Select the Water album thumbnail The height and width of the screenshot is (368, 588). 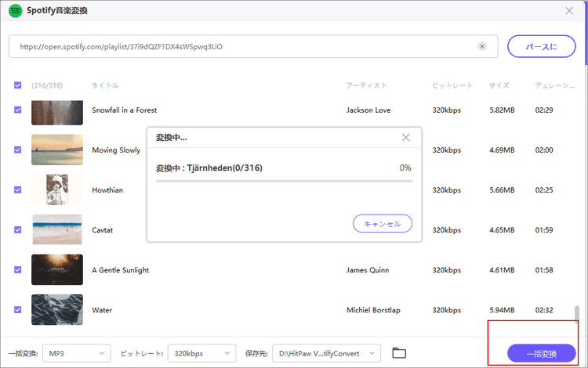[x=57, y=309]
